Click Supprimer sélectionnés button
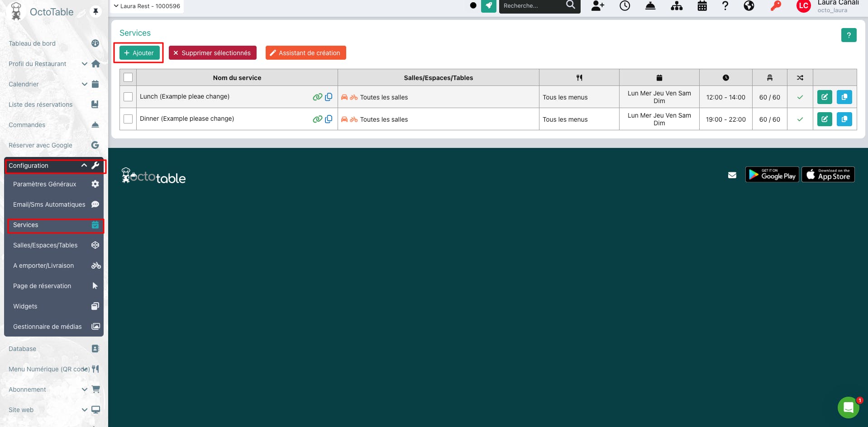868x427 pixels. 213,53
